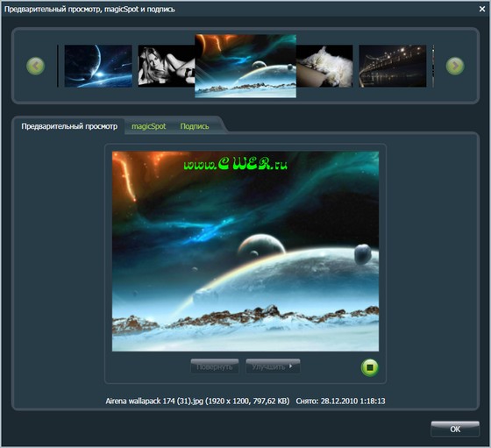Select the blue planet wallpaper thumbnail
Screen dimensions: 491x448
pyautogui.click(x=98, y=66)
